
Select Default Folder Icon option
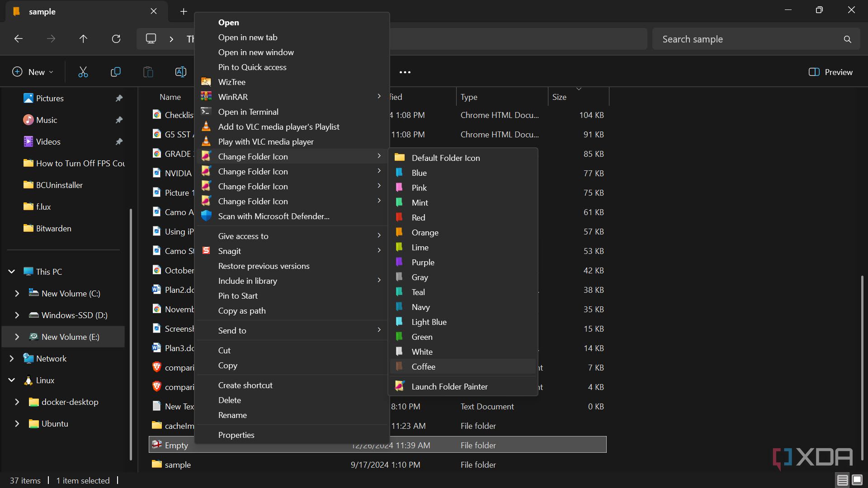coord(463,158)
